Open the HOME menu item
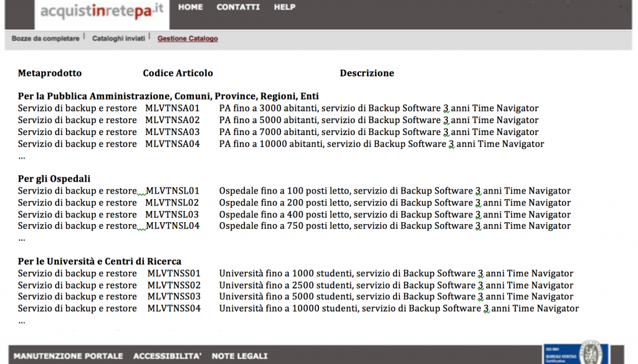 point(191,7)
